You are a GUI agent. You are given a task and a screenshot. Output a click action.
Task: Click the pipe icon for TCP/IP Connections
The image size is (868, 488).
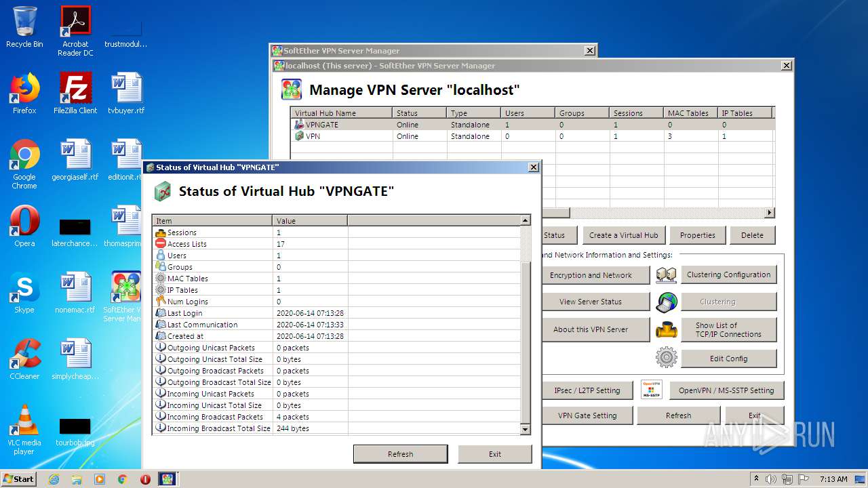(667, 330)
